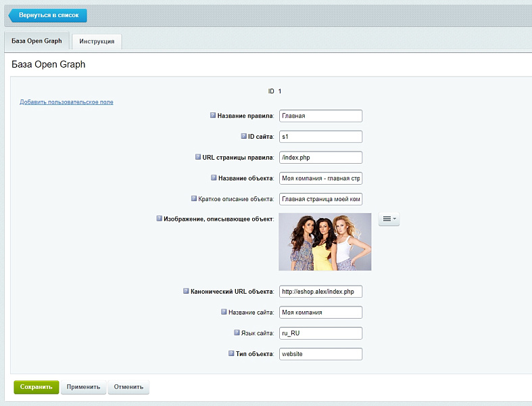Click help icon beside Название сайта

click(224, 312)
